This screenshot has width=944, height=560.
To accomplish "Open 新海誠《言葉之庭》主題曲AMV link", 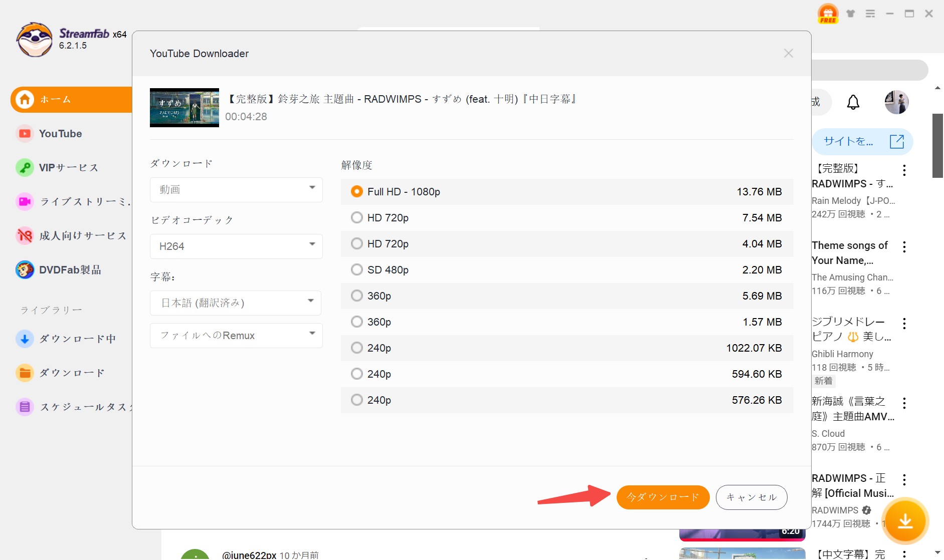I will [853, 409].
